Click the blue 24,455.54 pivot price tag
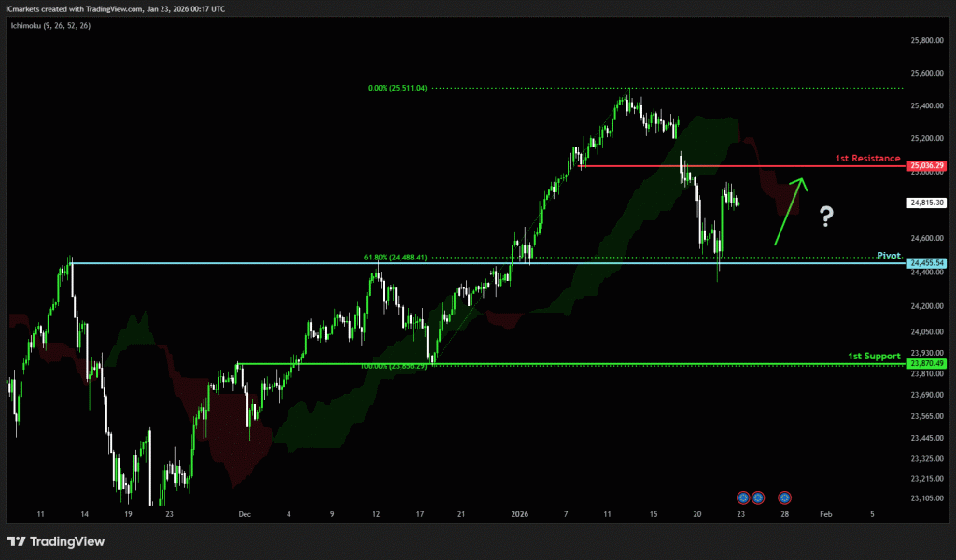Screen dimensions: 956x560 927,264
